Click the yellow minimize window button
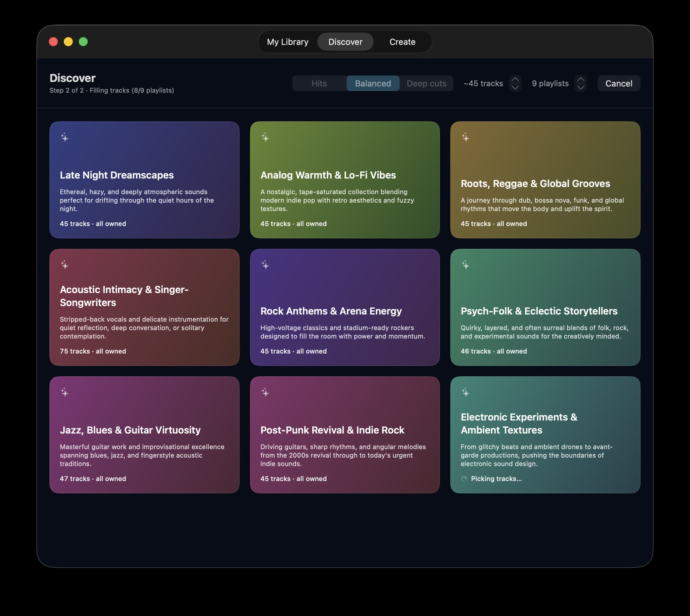 [68, 42]
